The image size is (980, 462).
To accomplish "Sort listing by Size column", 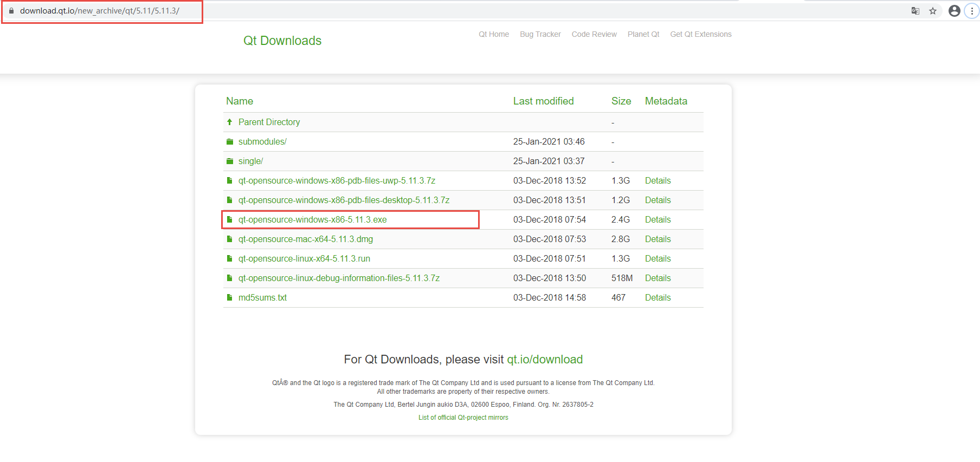I will coord(621,101).
